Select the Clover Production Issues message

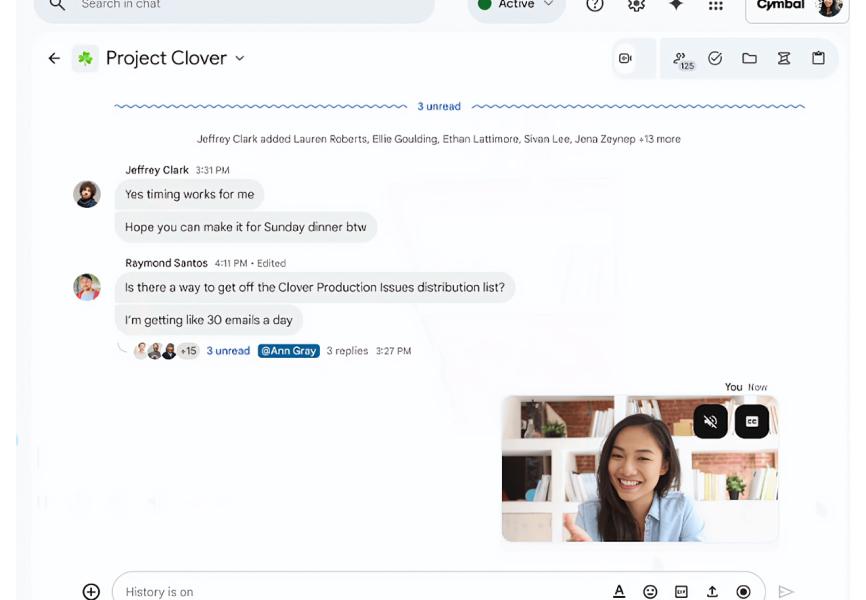pos(315,287)
